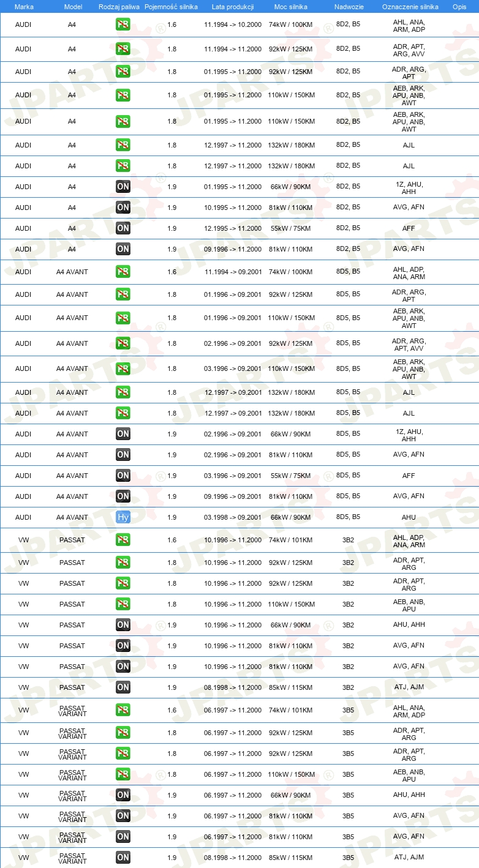Select ON diesel icon for Audi A4 66kW/90KM

pos(123,187)
